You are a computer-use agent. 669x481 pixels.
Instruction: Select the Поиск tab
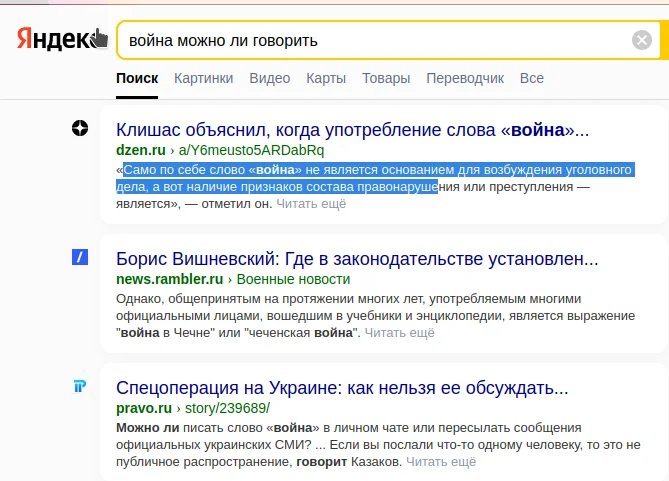click(137, 79)
